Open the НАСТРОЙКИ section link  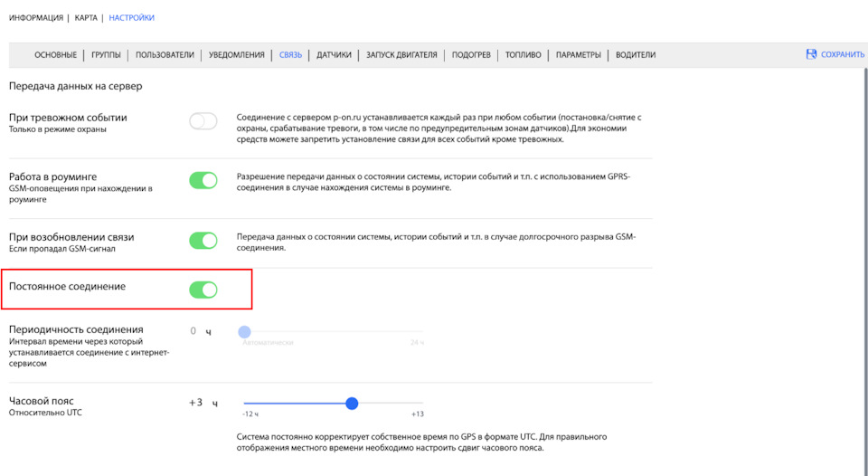[x=132, y=17]
